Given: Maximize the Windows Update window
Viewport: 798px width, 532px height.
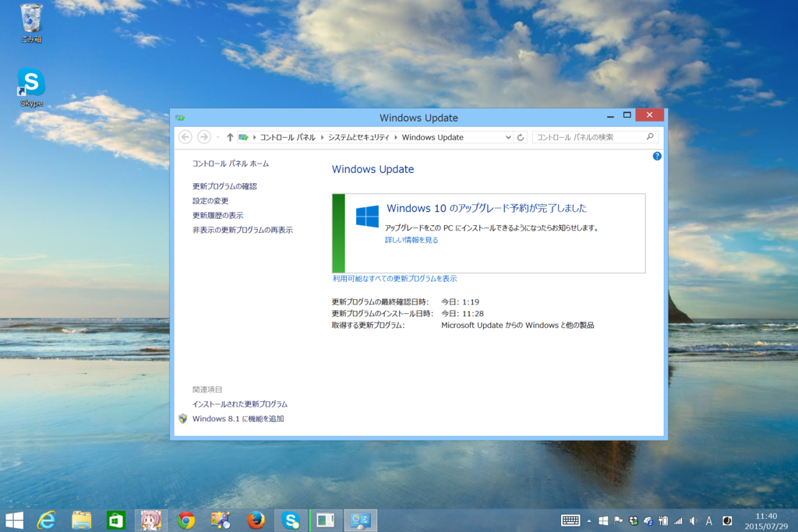Looking at the screenshot, I should [627, 115].
